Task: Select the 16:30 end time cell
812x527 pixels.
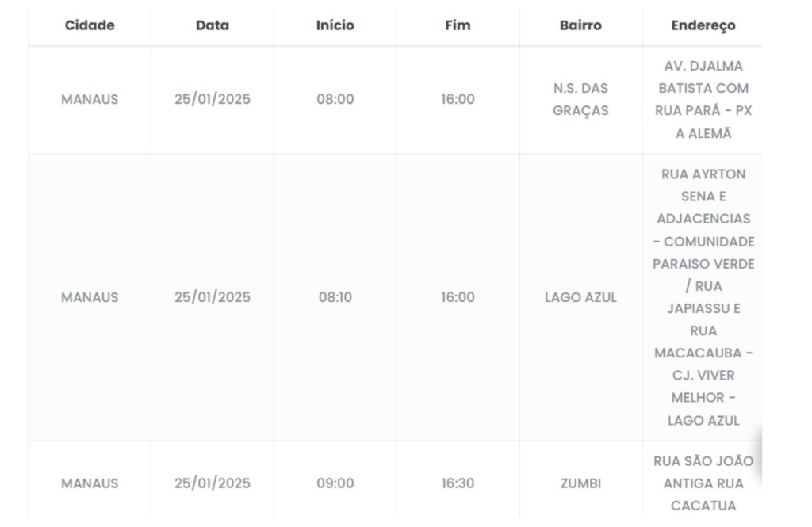Action: 458,483
